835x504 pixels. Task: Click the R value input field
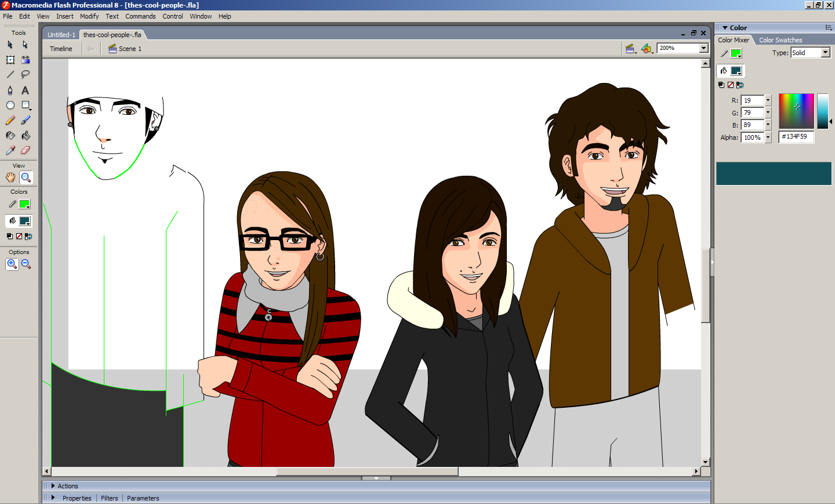(753, 100)
